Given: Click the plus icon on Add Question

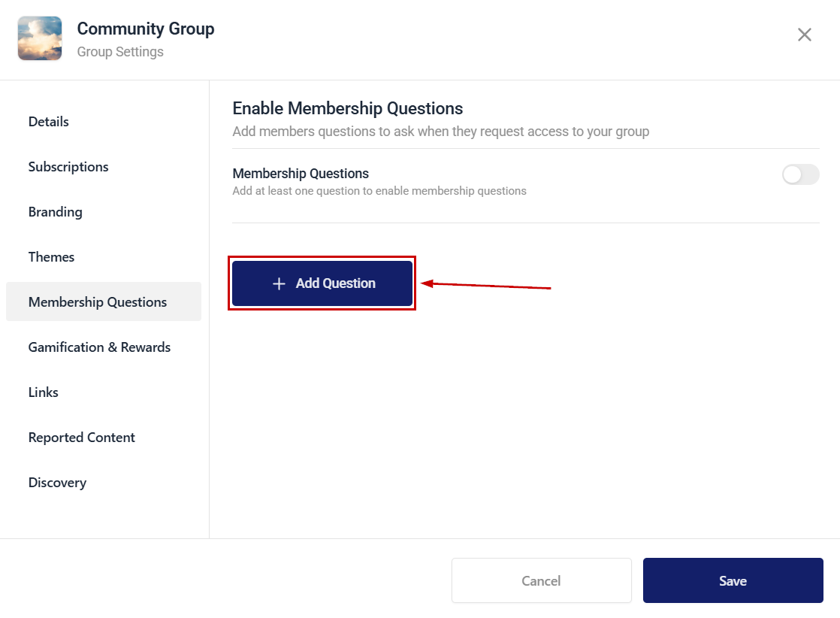Looking at the screenshot, I should click(x=279, y=283).
